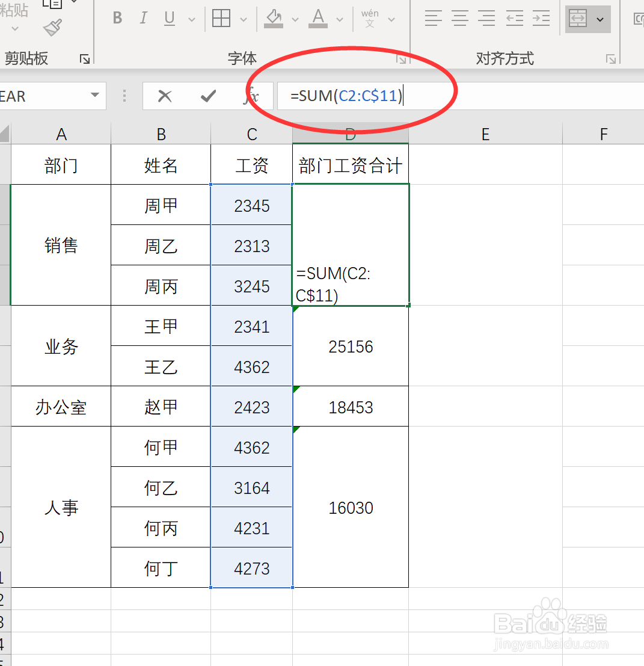644x666 pixels.
Task: Apply center horizontal alignment
Action: pyautogui.click(x=460, y=19)
